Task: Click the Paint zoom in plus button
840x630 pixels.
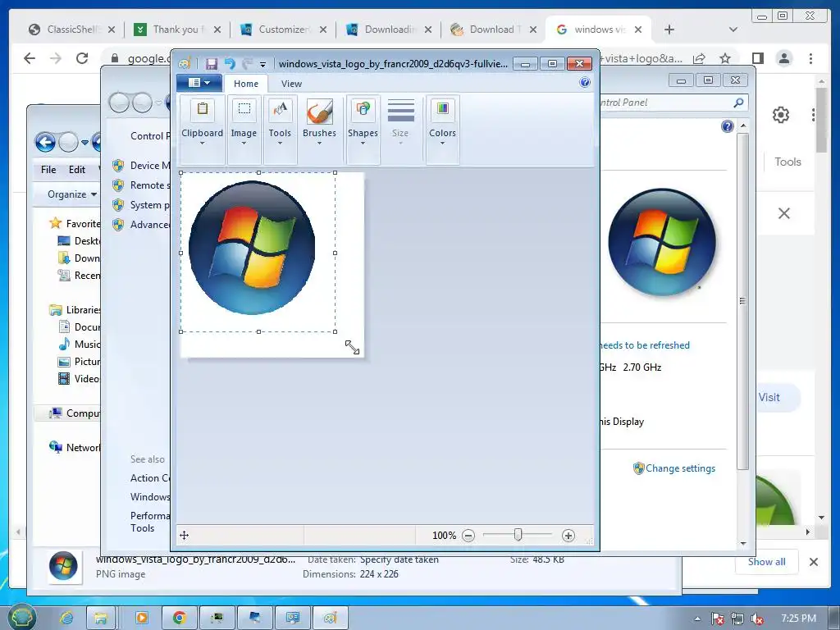Action: pos(568,535)
